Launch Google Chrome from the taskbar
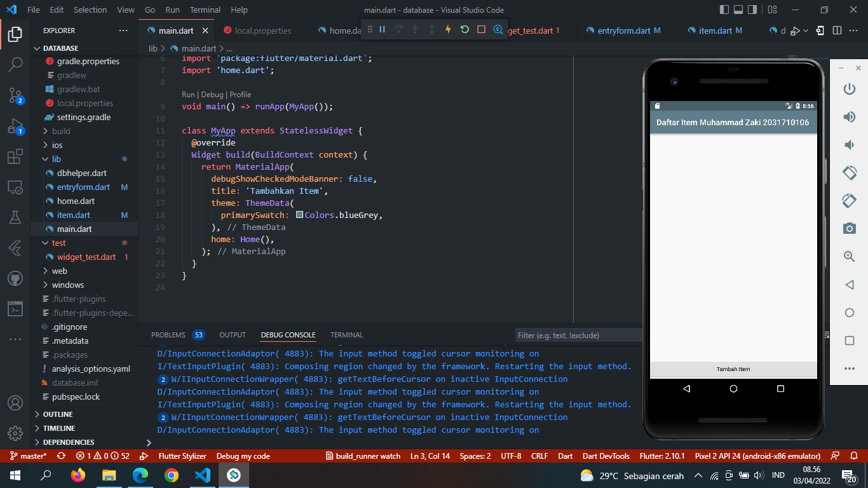 tap(172, 475)
